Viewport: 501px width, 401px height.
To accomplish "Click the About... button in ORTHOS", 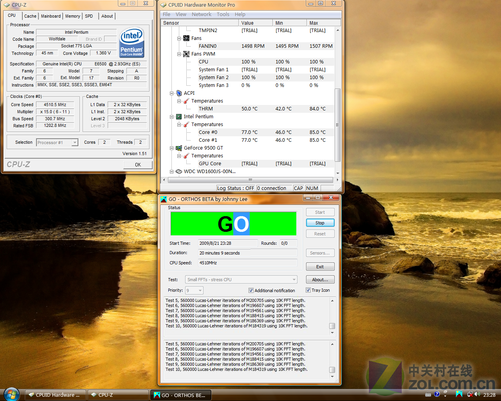I will (320, 280).
